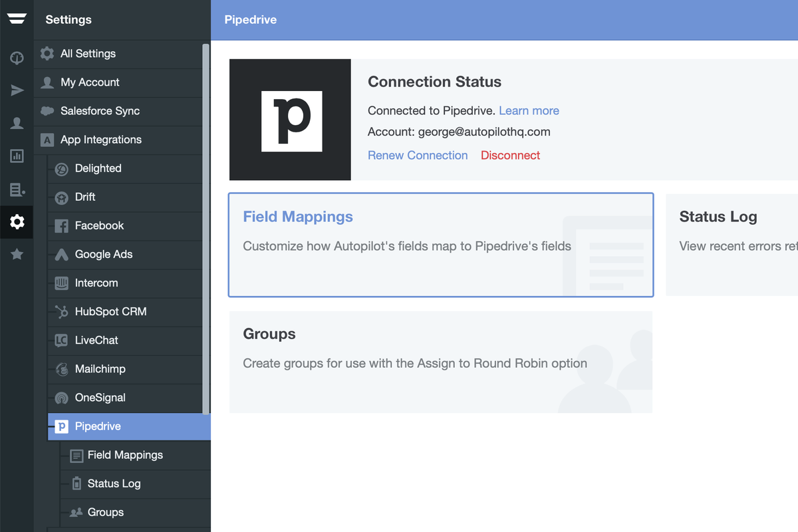Open Drift integration

point(125,198)
